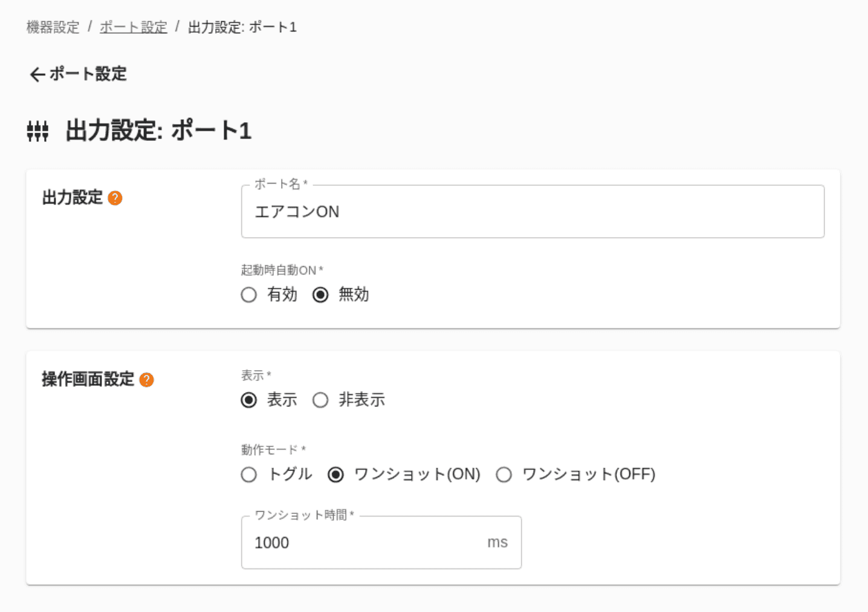This screenshot has height=612, width=868.
Task: Set 動作モード to トグル
Action: (249, 475)
